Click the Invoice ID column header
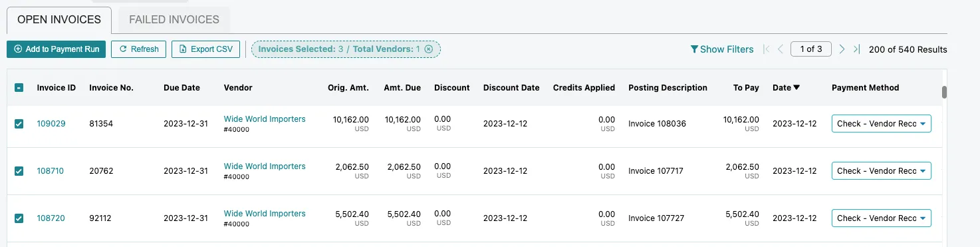This screenshot has height=247, width=980. [x=57, y=88]
